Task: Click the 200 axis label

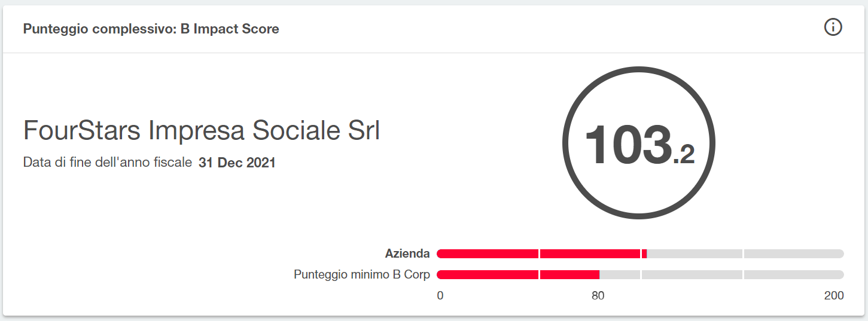Action: click(x=834, y=295)
